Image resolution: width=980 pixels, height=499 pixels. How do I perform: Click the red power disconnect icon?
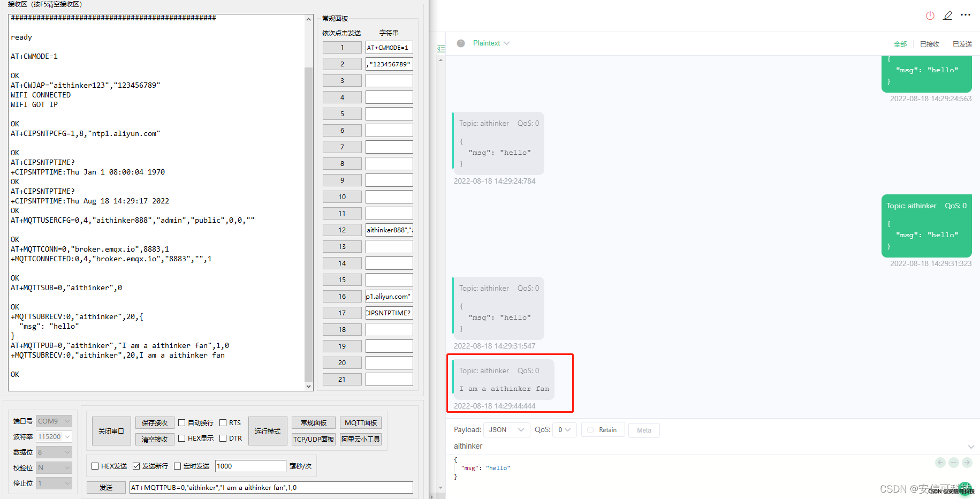click(930, 16)
